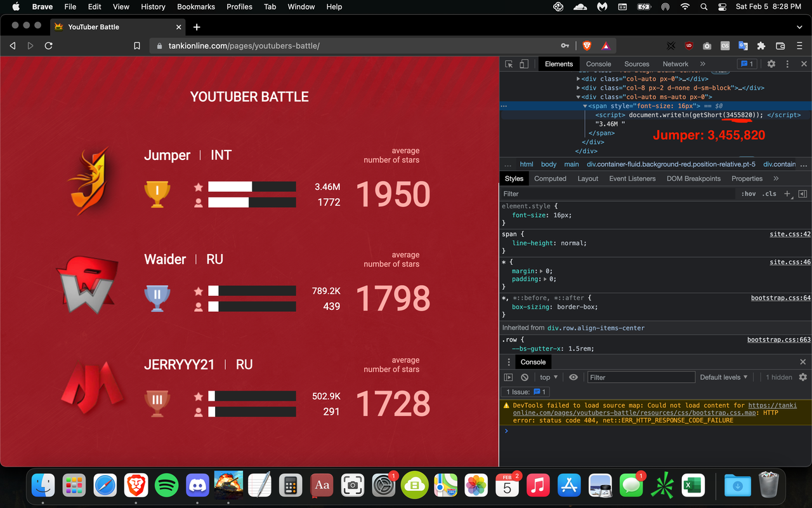Open Brave hamburger menu icon
The width and height of the screenshot is (812, 508).
[x=799, y=46]
